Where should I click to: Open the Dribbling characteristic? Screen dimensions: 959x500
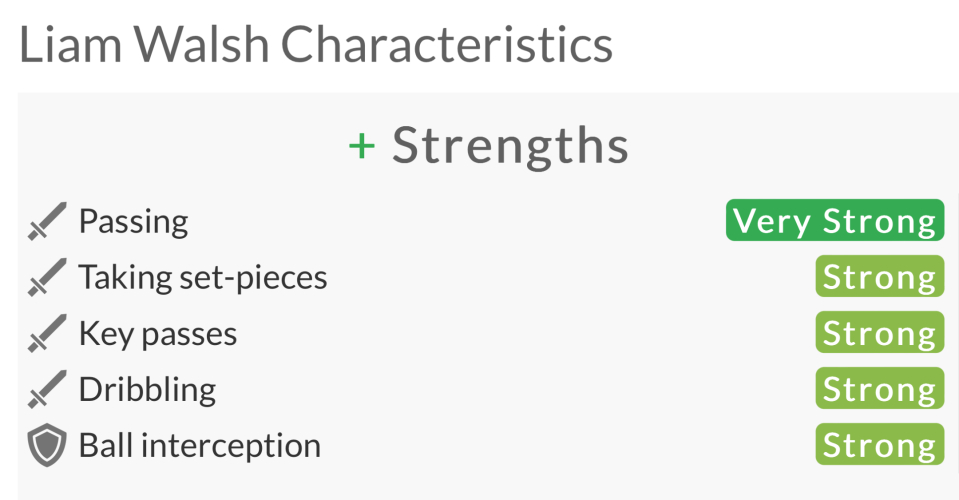(x=147, y=389)
